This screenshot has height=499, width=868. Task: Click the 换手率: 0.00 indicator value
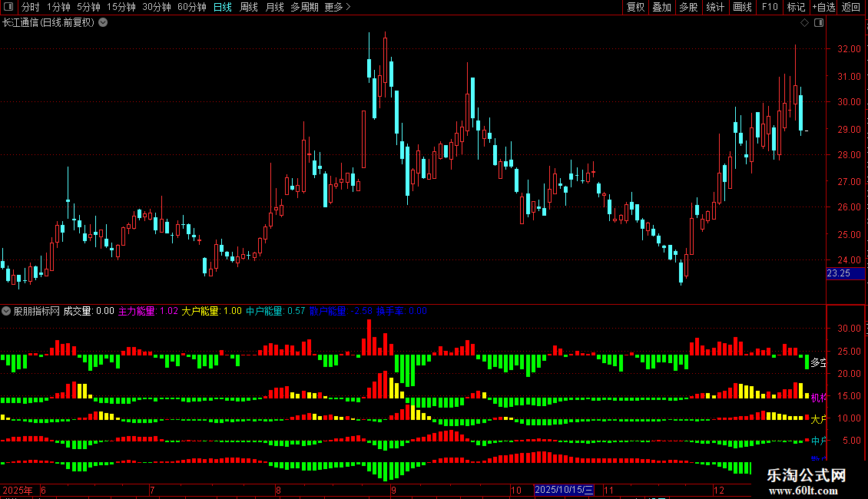[x=401, y=311]
